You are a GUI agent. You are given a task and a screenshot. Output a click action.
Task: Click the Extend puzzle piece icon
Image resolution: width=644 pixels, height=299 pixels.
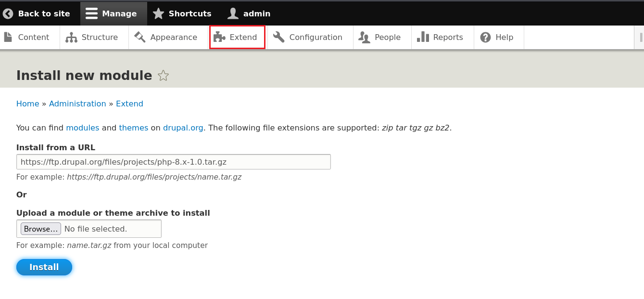click(x=219, y=37)
